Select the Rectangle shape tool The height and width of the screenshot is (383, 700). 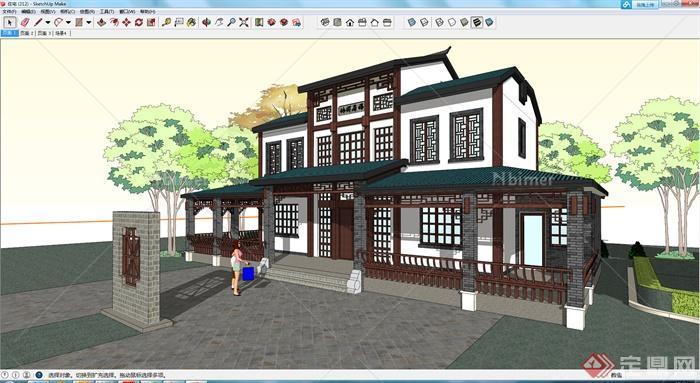(x=79, y=22)
